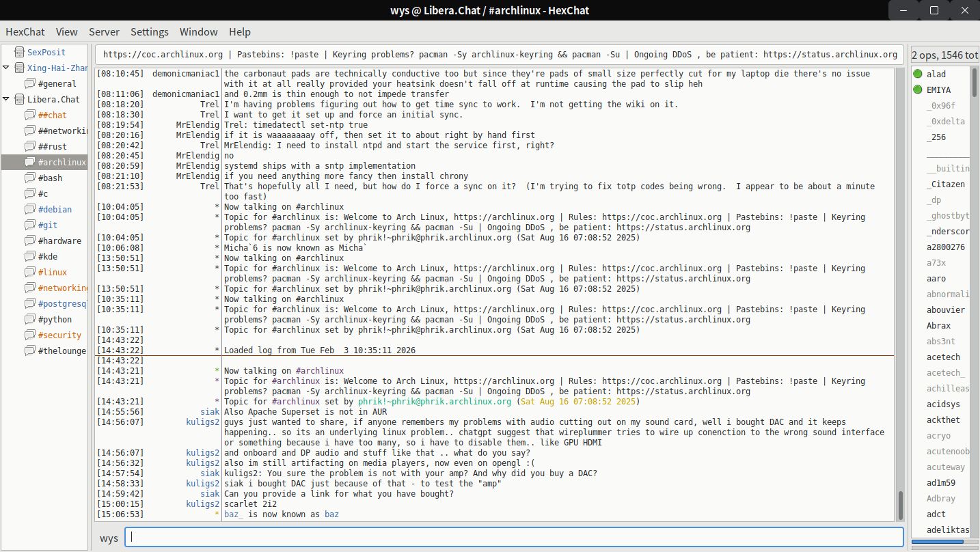Open the ##networking double-hash channel
The image size is (980, 552).
(63, 130)
